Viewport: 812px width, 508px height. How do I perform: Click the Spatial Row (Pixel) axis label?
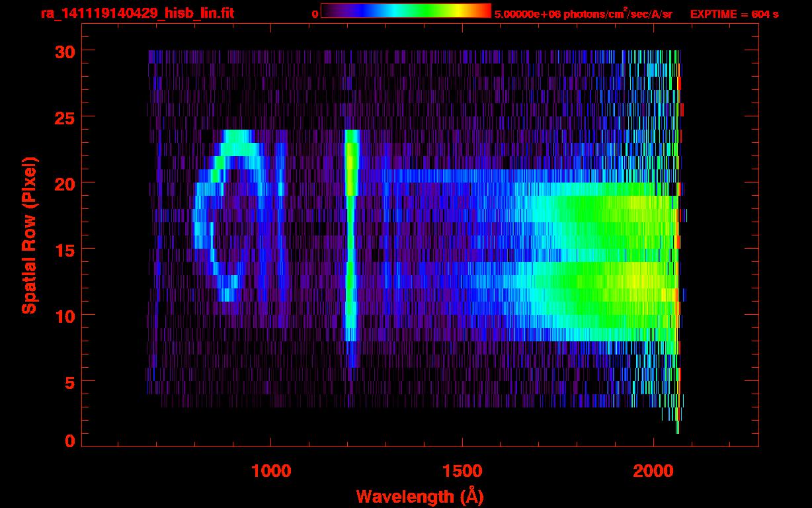28,235
